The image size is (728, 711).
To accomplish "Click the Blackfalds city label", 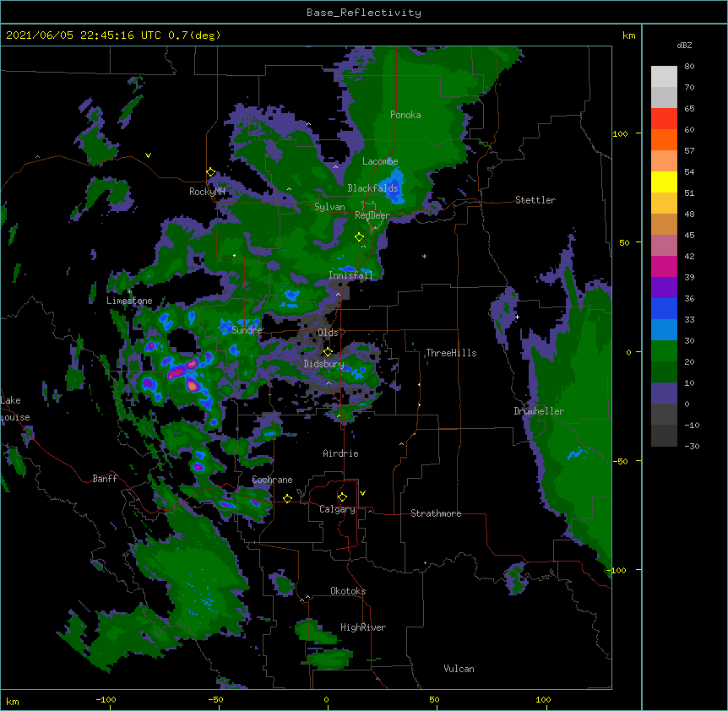I will (x=372, y=188).
